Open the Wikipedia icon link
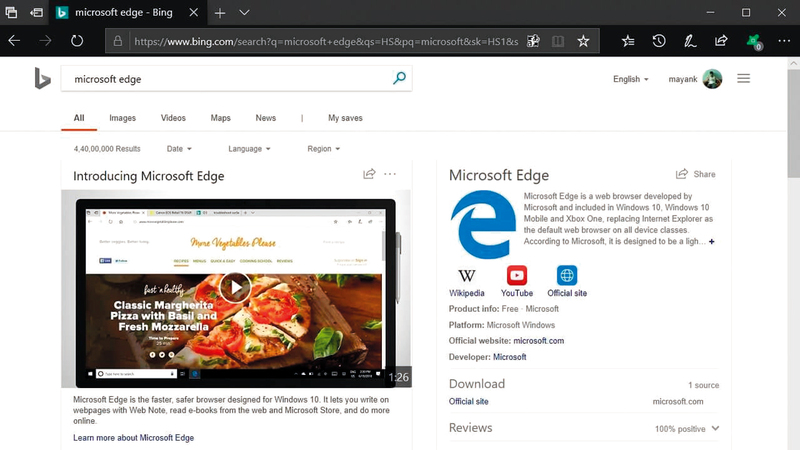The height and width of the screenshot is (450, 800). click(x=466, y=276)
